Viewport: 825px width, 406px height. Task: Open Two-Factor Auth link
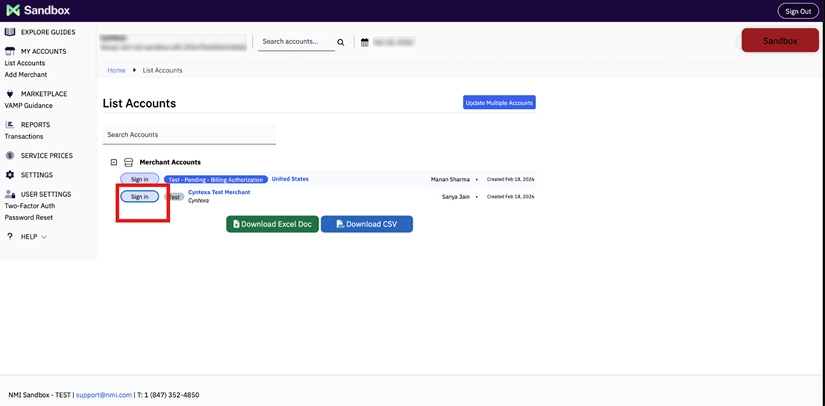point(29,206)
